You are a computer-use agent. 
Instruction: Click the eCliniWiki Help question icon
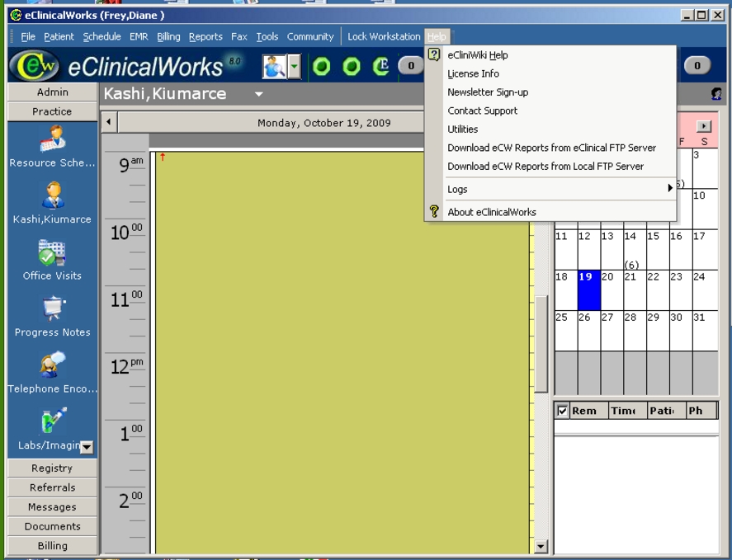point(434,54)
